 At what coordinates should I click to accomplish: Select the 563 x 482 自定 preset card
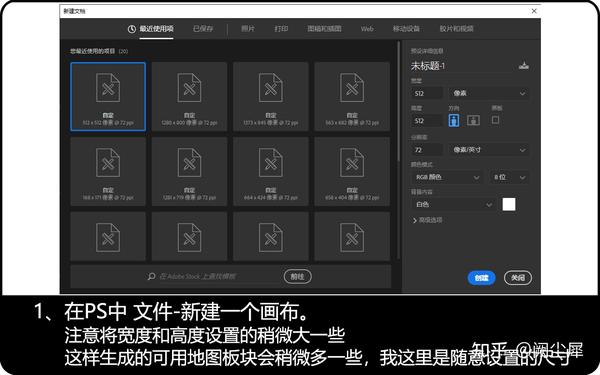click(x=352, y=96)
